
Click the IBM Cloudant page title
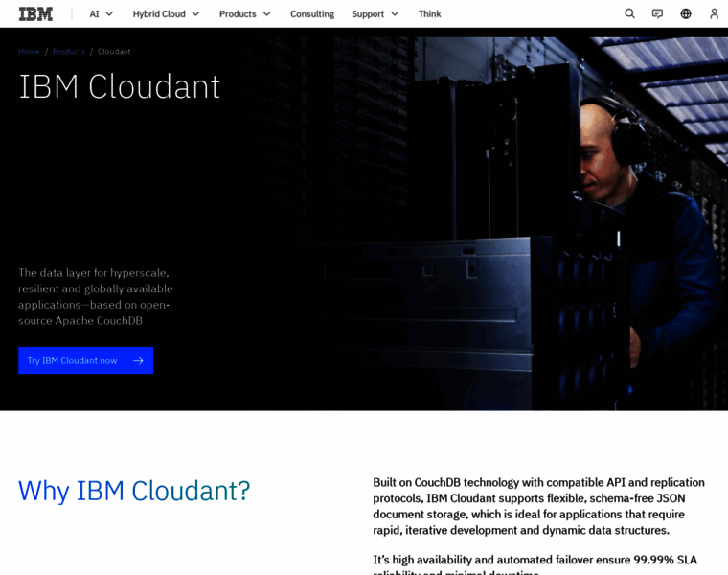120,86
